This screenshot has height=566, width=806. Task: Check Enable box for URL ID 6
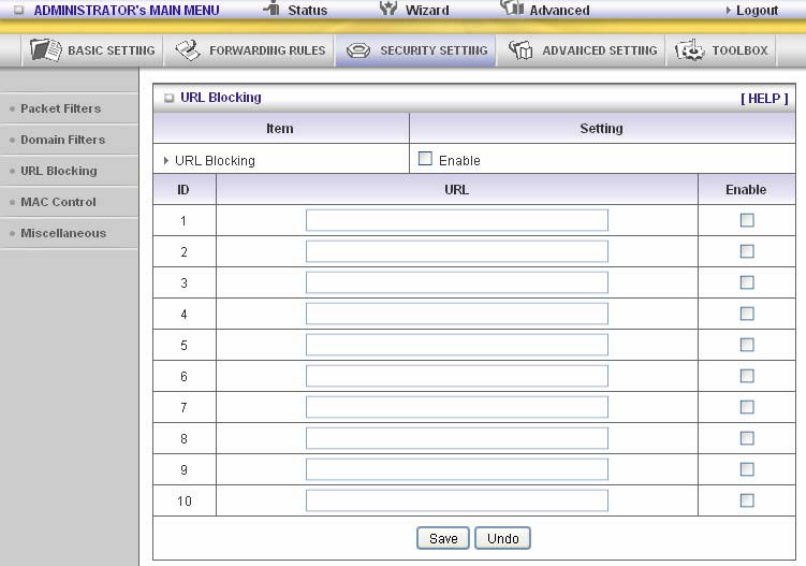[747, 376]
